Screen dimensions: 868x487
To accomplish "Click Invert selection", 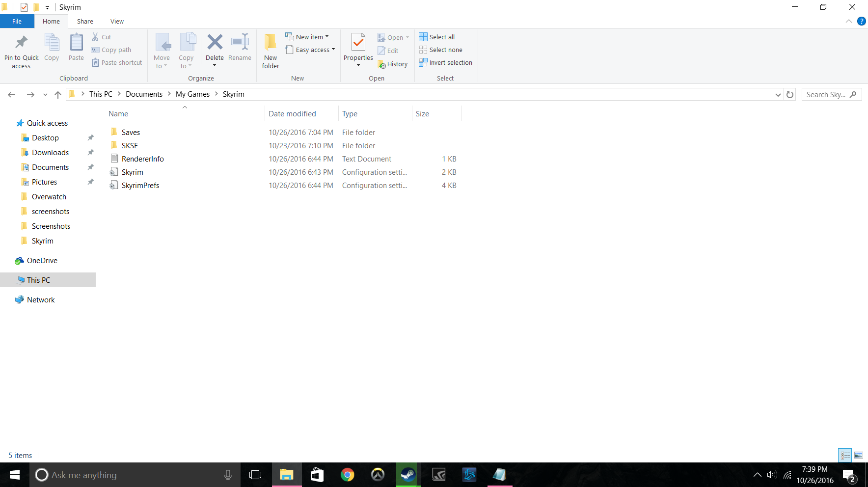I will (446, 62).
